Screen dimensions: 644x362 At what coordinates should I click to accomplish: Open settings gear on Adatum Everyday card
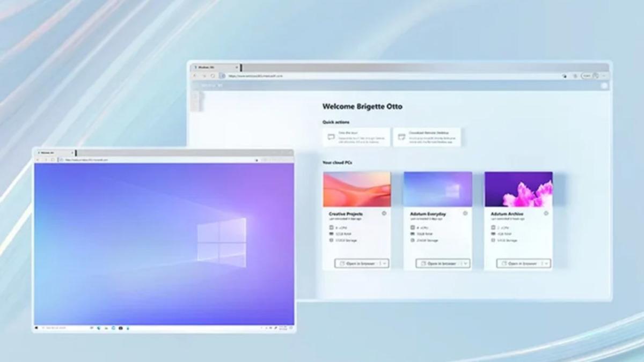(465, 213)
